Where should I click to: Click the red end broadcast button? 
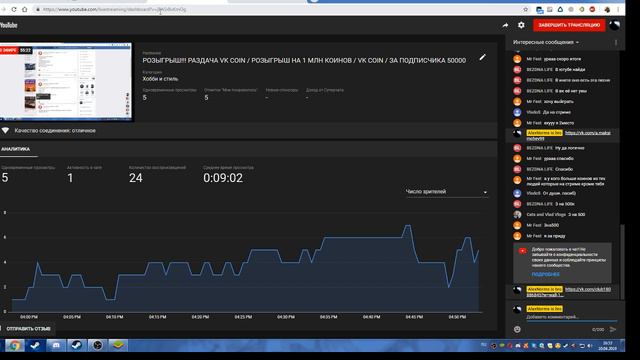(x=569, y=25)
